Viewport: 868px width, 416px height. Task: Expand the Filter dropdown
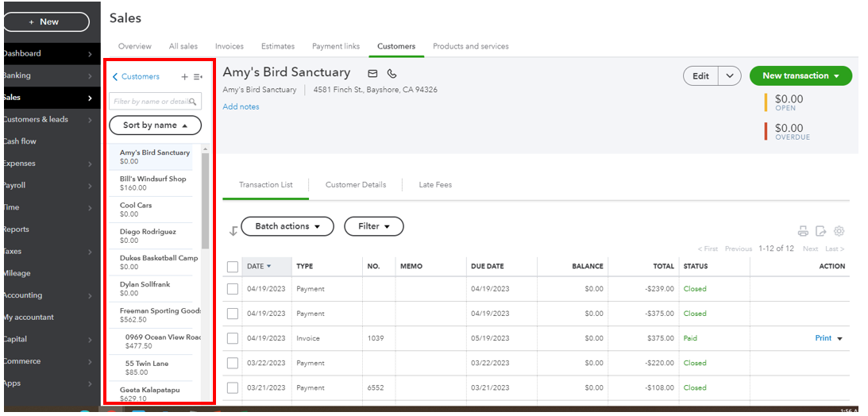coord(374,226)
